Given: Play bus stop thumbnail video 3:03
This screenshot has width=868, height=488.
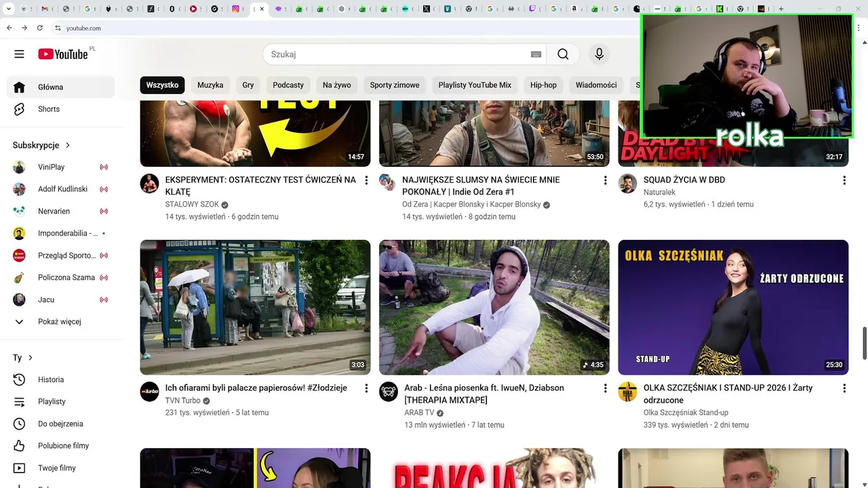Looking at the screenshot, I should coord(255,307).
